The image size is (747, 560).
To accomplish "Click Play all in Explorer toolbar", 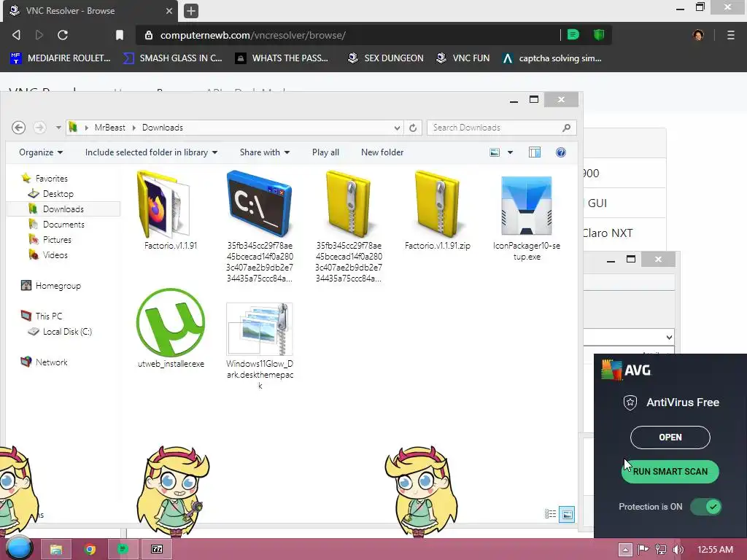I will tap(325, 152).
